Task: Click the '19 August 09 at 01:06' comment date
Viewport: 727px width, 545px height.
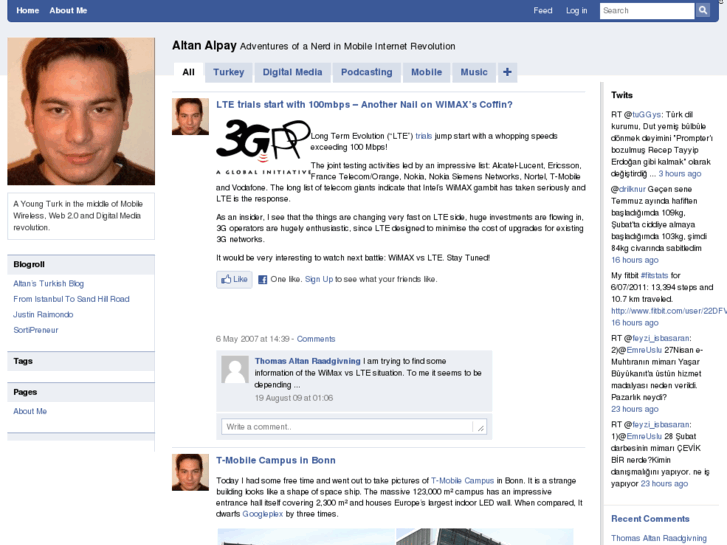Action: pos(293,398)
